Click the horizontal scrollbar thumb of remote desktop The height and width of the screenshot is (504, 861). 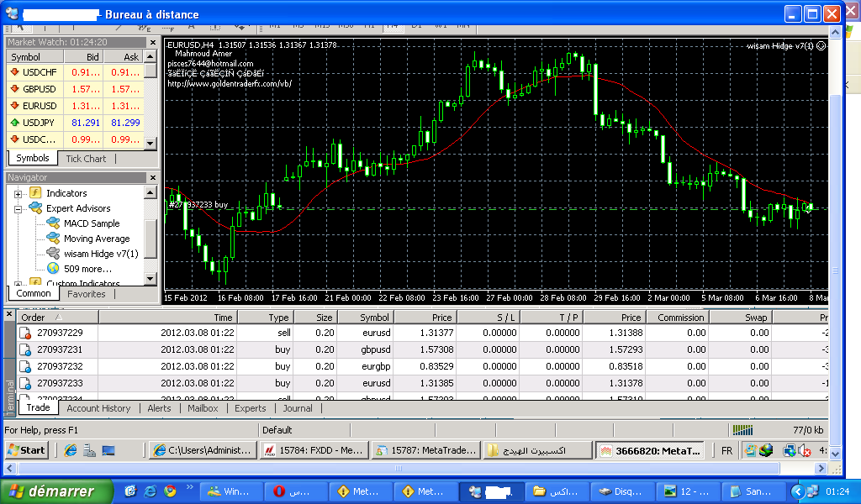(399, 468)
